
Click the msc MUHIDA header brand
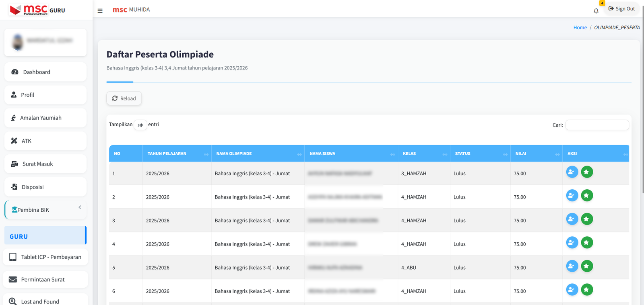131,10
